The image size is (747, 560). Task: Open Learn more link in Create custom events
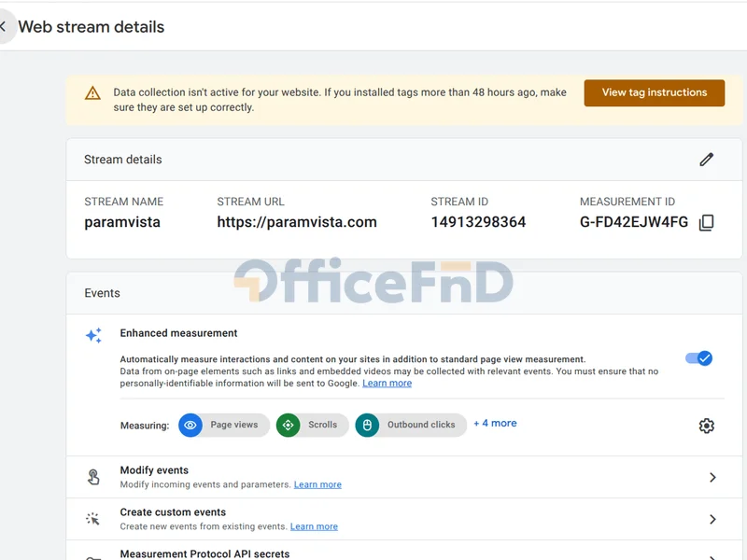pos(314,526)
